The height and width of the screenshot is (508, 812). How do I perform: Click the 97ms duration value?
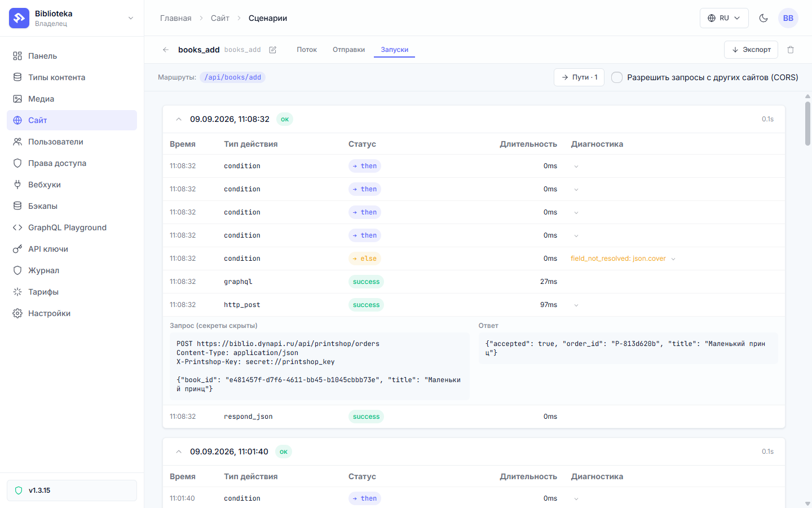(x=549, y=305)
